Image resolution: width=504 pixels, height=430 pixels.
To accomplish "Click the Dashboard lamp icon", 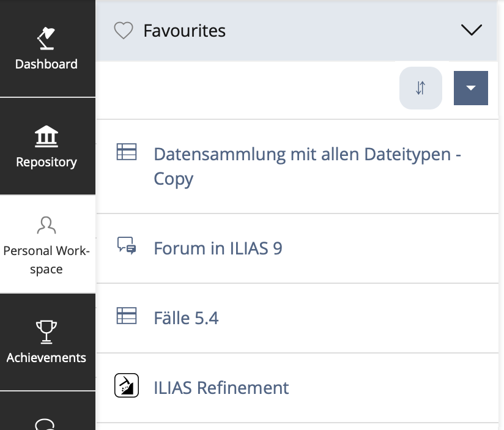I will point(46,39).
